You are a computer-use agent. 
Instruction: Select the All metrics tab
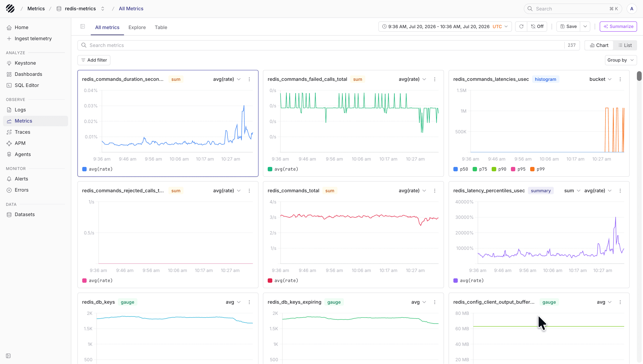tap(107, 27)
